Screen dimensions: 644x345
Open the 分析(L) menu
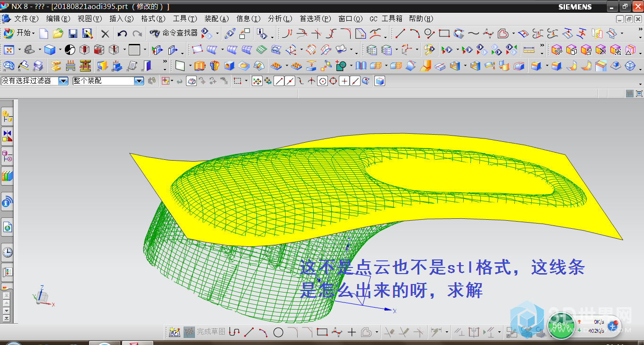pyautogui.click(x=280, y=18)
